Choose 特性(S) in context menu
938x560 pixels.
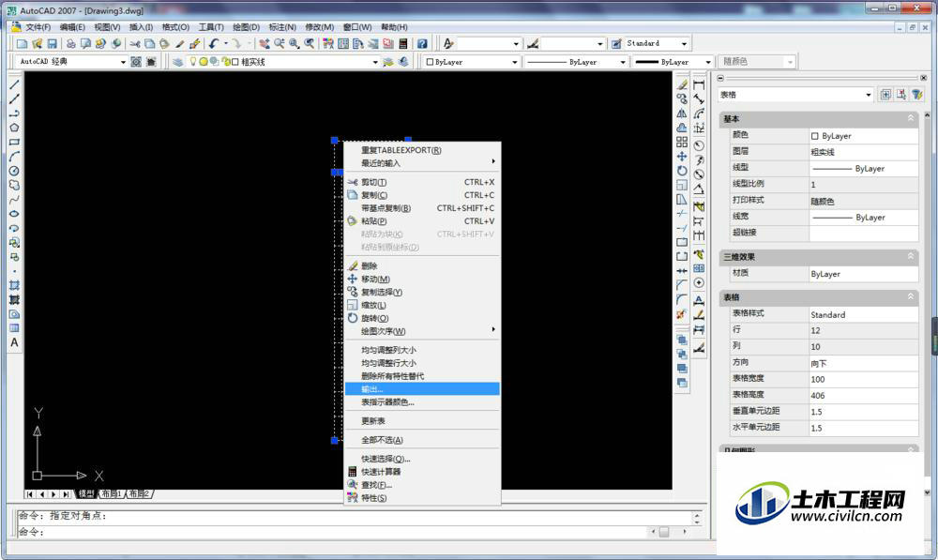tap(422, 498)
